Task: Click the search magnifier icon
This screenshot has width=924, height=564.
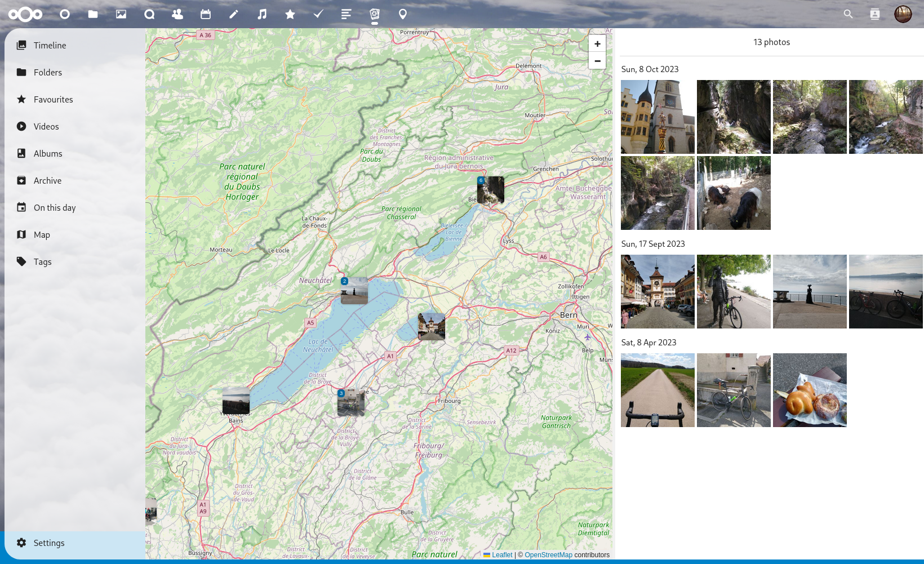Action: tap(848, 14)
